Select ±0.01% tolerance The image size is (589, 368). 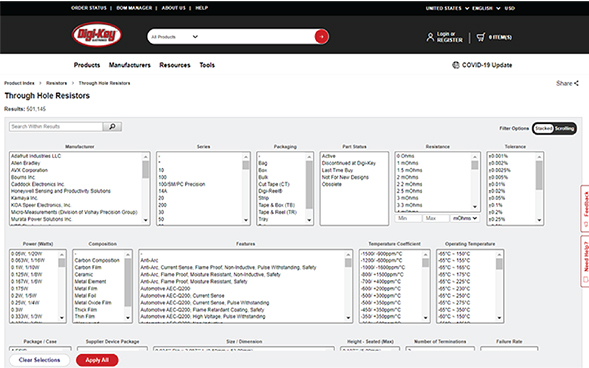[x=497, y=184]
